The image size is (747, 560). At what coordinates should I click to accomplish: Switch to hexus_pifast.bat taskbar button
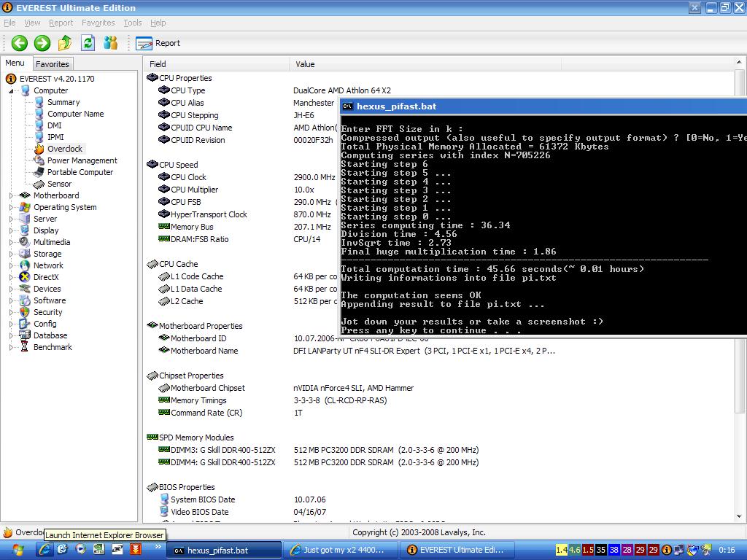(x=225, y=550)
